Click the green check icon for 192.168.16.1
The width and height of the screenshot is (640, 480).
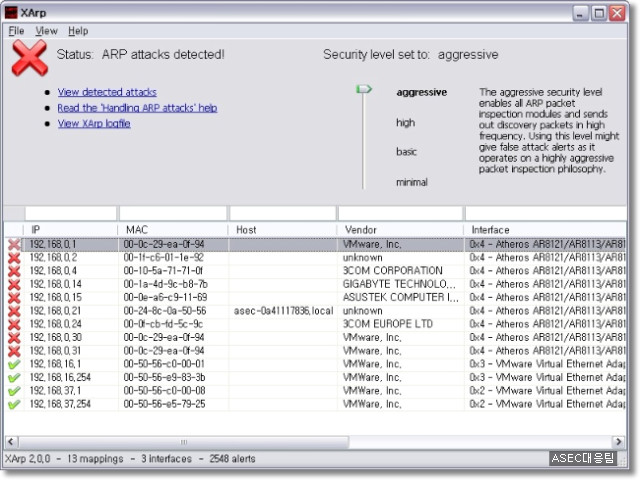click(14, 365)
